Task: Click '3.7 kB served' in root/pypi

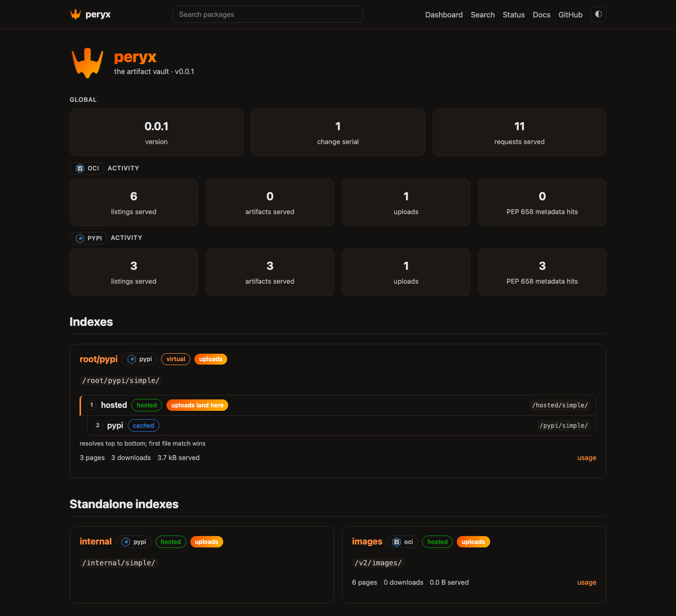Action: click(x=178, y=458)
